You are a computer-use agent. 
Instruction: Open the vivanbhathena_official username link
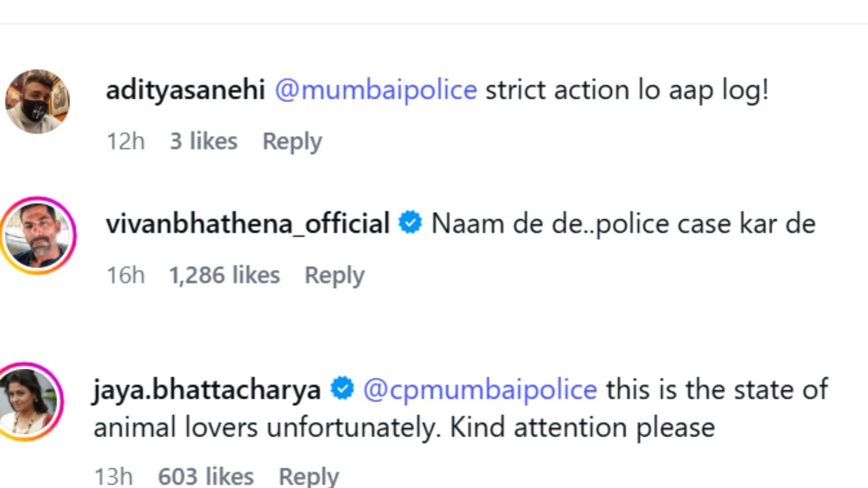tap(248, 224)
